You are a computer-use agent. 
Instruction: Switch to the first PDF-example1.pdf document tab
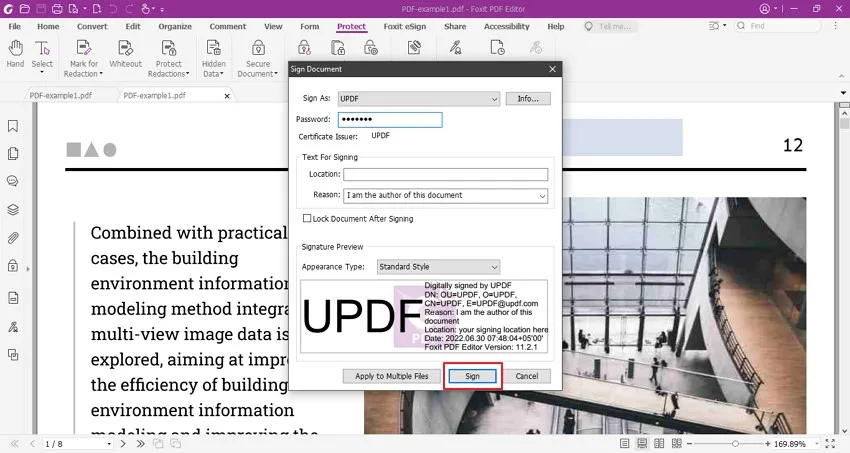(x=61, y=95)
